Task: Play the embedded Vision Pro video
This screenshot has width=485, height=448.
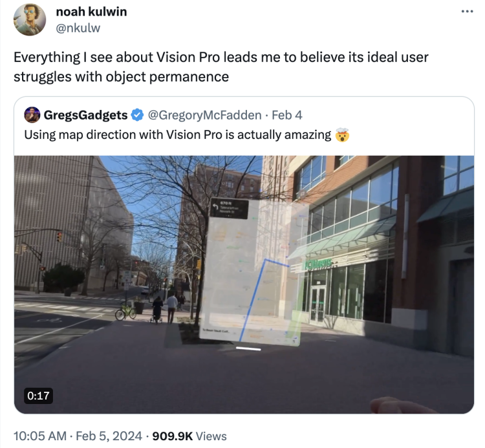Action: 244,284
